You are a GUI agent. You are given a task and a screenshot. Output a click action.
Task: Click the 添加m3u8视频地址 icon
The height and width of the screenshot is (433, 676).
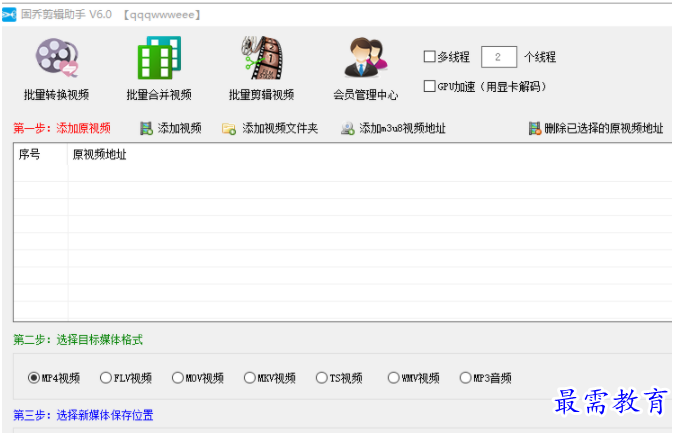click(347, 129)
